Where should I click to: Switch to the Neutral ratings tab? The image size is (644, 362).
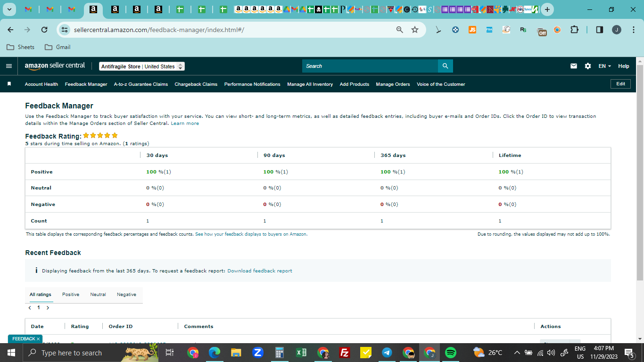click(x=98, y=295)
